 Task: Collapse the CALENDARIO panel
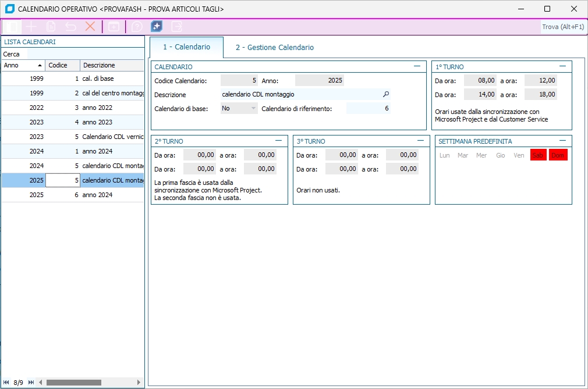(417, 66)
